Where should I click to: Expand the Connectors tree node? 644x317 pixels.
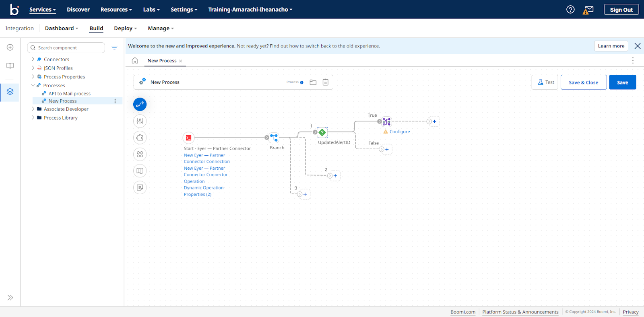coord(33,59)
